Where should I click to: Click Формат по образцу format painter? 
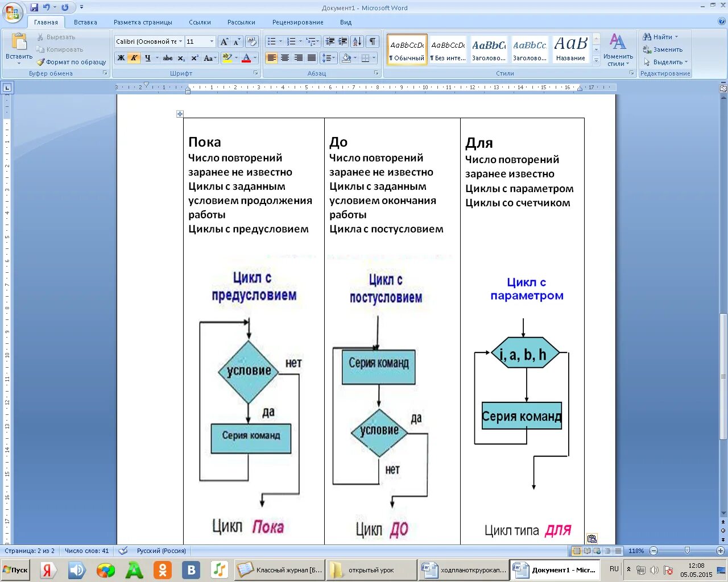71,62
